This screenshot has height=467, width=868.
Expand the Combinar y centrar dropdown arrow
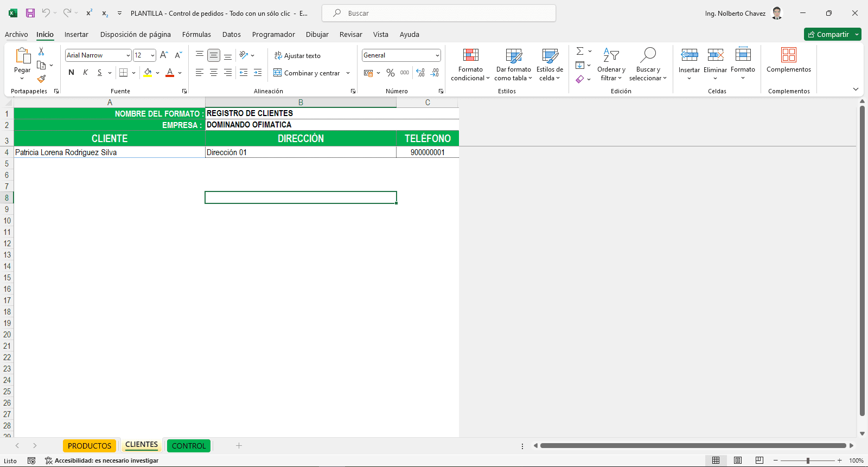[348, 73]
